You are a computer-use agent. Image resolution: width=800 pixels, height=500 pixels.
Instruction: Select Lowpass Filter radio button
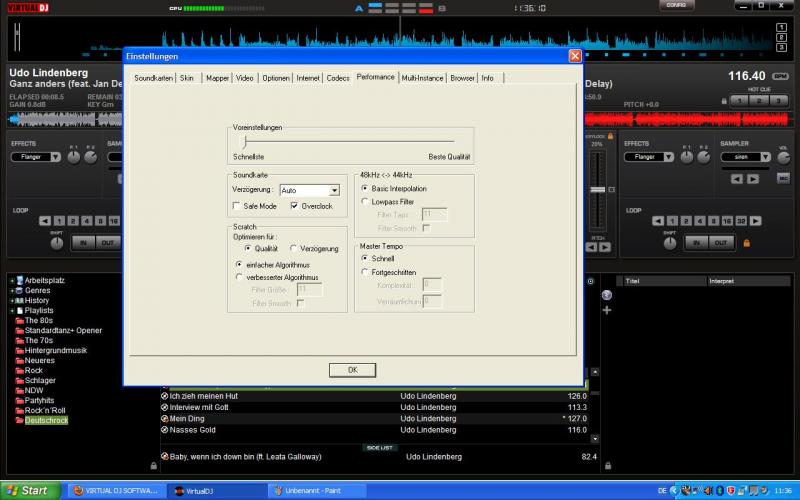[x=365, y=202]
